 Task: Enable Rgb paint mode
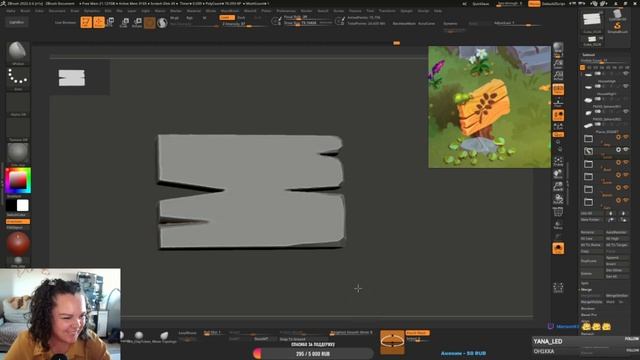pyautogui.click(x=189, y=18)
